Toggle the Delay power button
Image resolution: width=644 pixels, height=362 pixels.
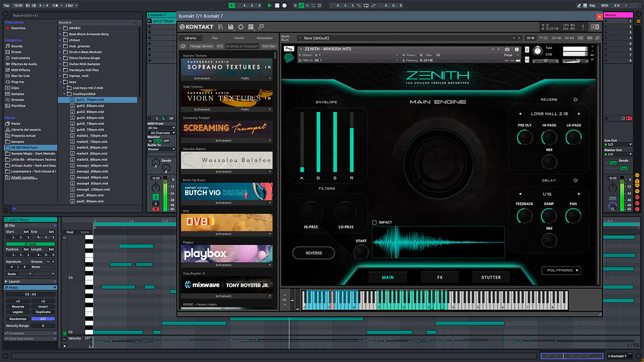pos(575,180)
